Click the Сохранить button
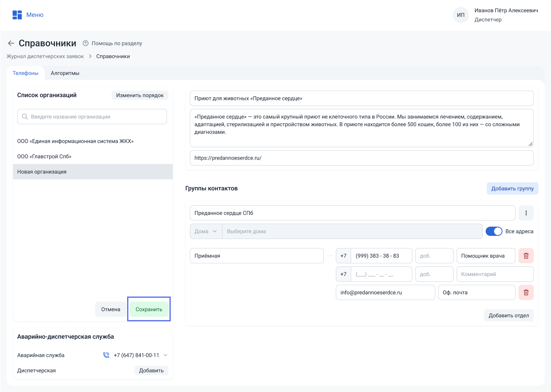 pos(149,309)
